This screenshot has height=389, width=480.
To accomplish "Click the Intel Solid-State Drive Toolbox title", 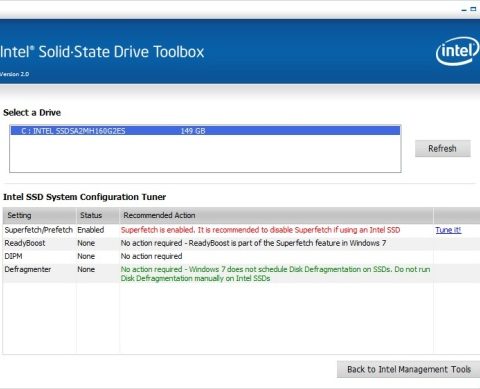I will (x=102, y=52).
